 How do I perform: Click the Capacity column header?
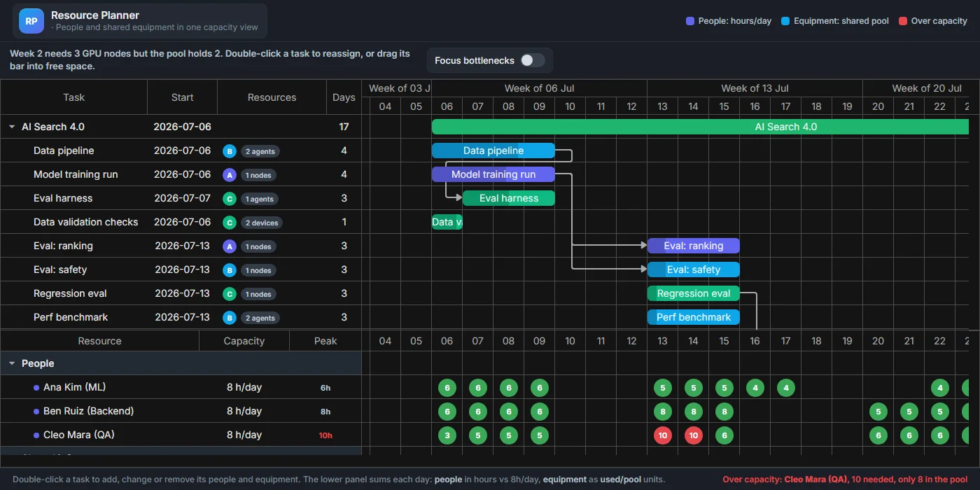(244, 341)
